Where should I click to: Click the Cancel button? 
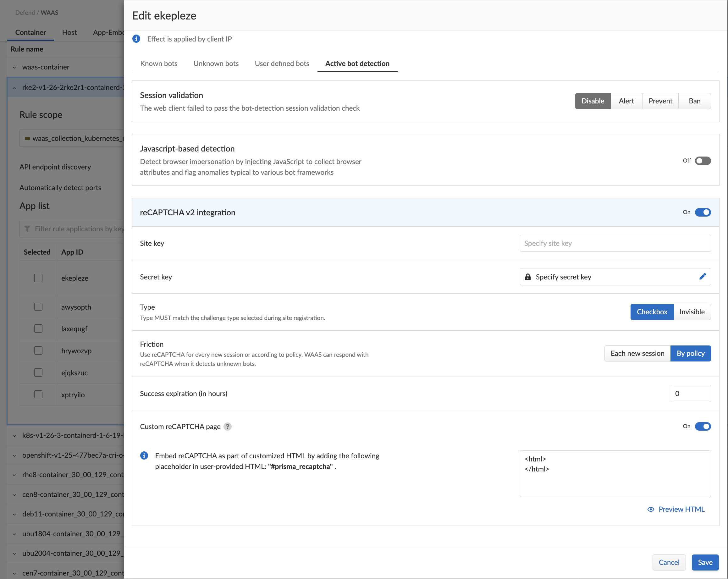669,562
